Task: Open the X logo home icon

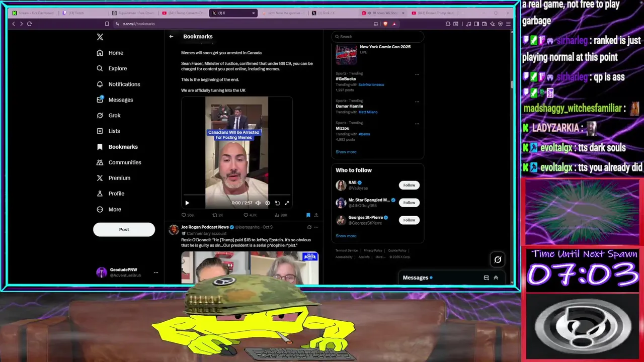Action: 100,37
